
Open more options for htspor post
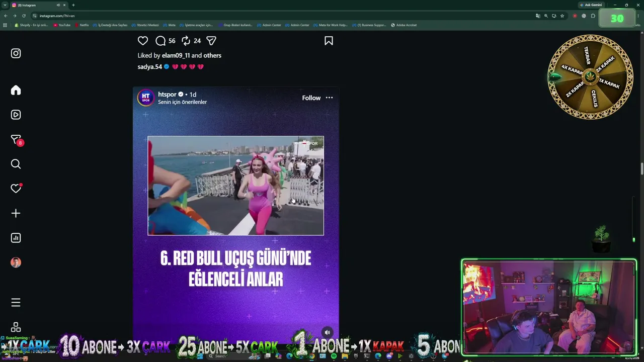(329, 98)
